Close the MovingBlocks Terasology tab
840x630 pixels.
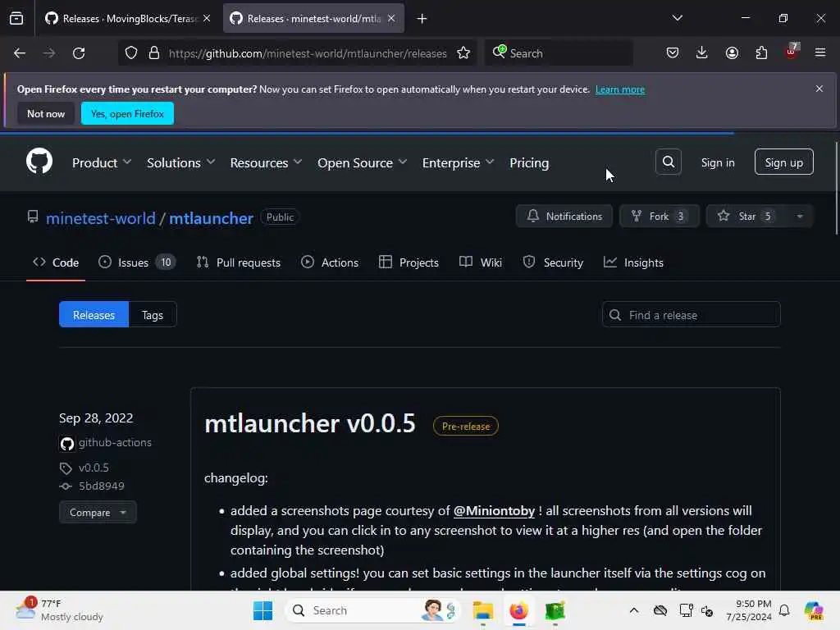click(207, 18)
